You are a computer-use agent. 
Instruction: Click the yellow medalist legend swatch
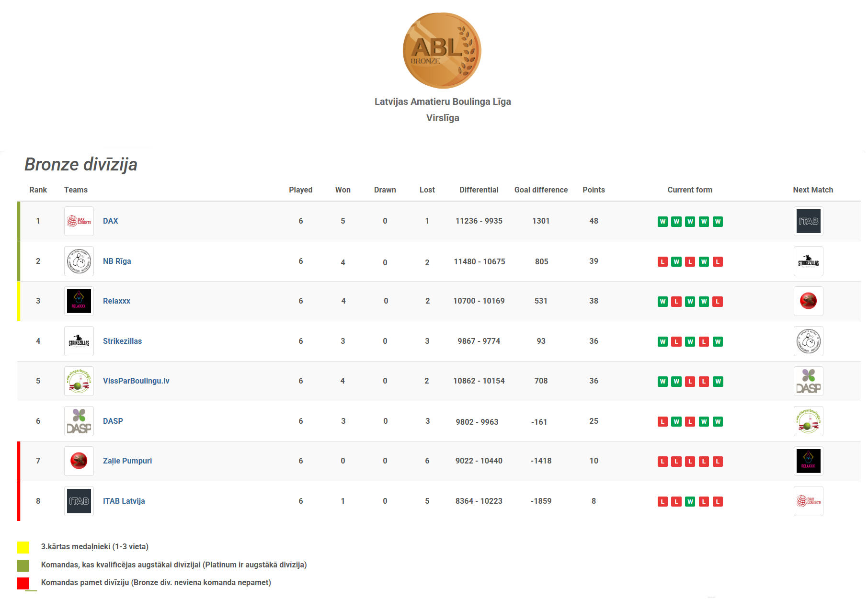23,547
